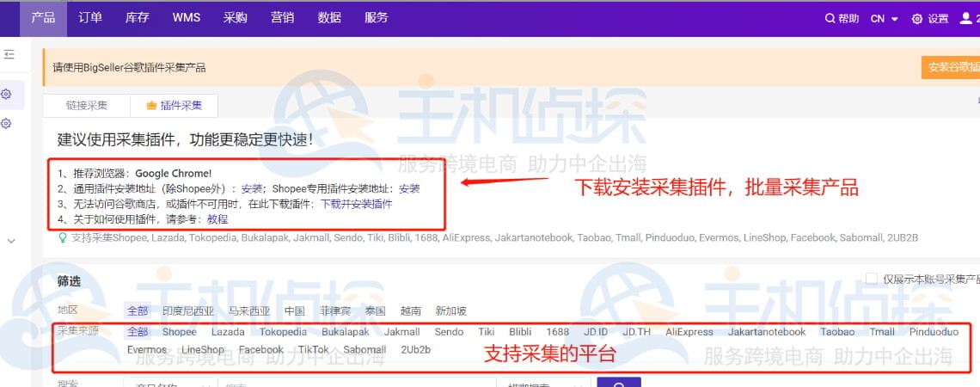Filter source by Pinduoduo
Screen dimensions: 980x387
click(934, 332)
